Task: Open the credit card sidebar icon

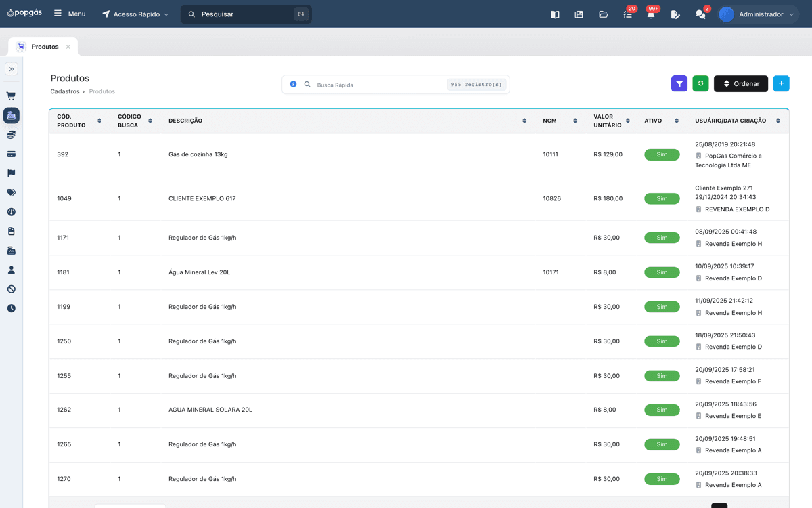Action: [11, 154]
